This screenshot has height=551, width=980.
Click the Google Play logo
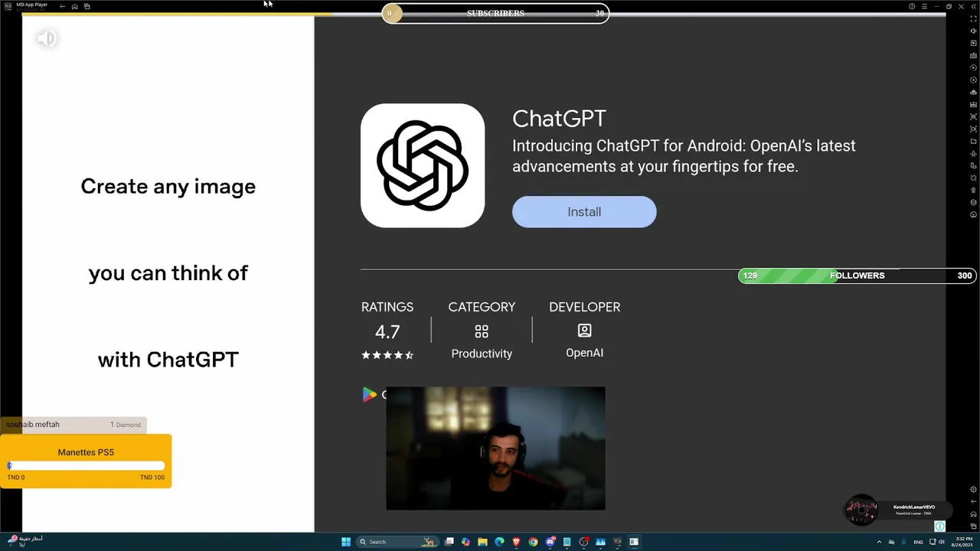click(370, 394)
